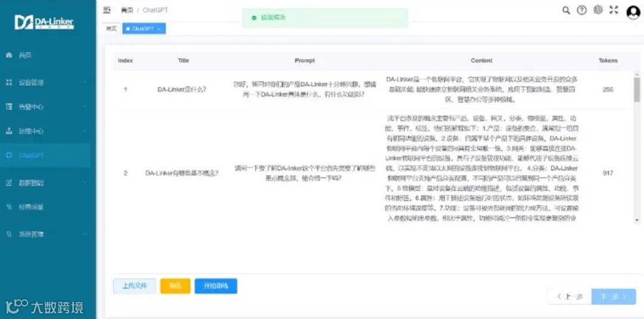644x319 pixels.
Task: Collapse the sidebar with the hamburger icon
Action: (107, 10)
